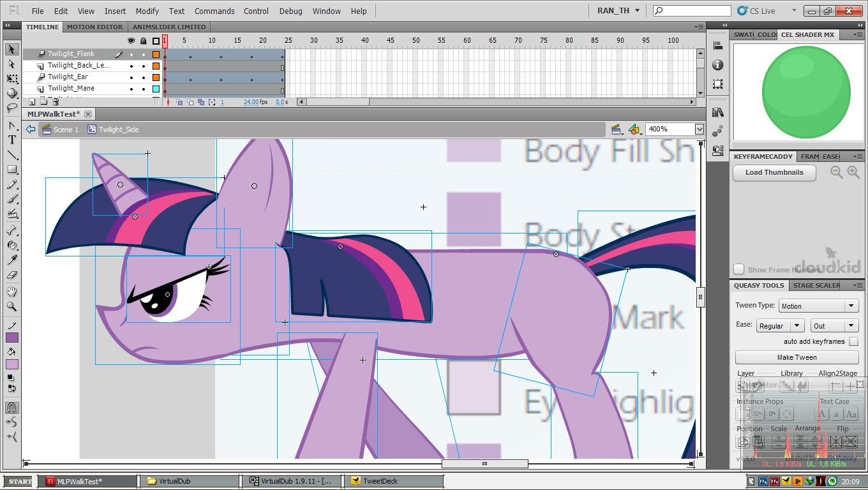The height and width of the screenshot is (490, 868).
Task: Delete layer with the trash icon
Action: pos(56,102)
